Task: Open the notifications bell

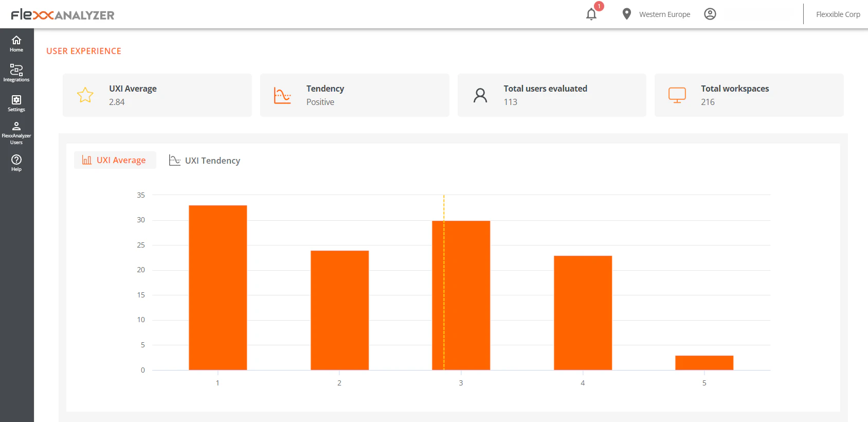Action: pos(591,14)
